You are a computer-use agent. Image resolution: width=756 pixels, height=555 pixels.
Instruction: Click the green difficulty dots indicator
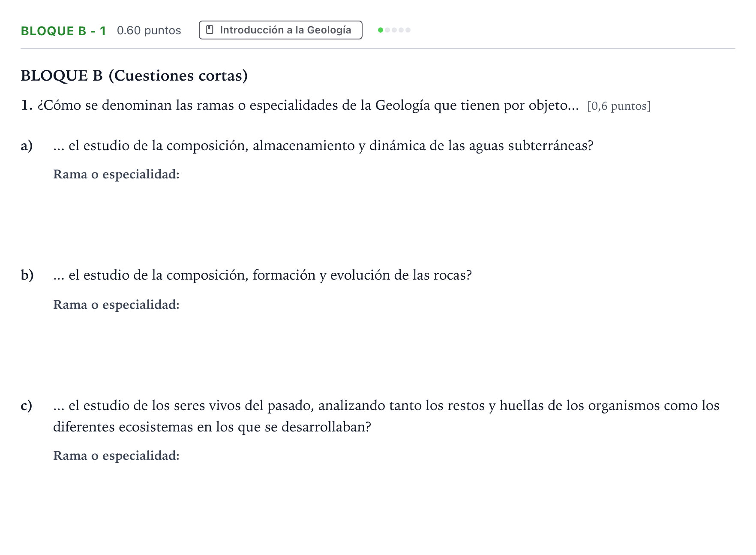[x=394, y=30]
